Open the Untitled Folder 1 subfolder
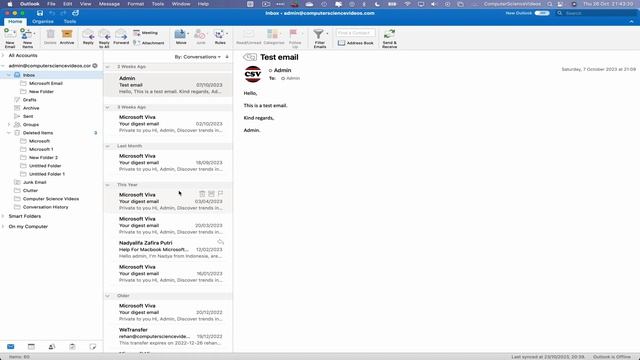This screenshot has height=360, width=640. pyautogui.click(x=47, y=174)
